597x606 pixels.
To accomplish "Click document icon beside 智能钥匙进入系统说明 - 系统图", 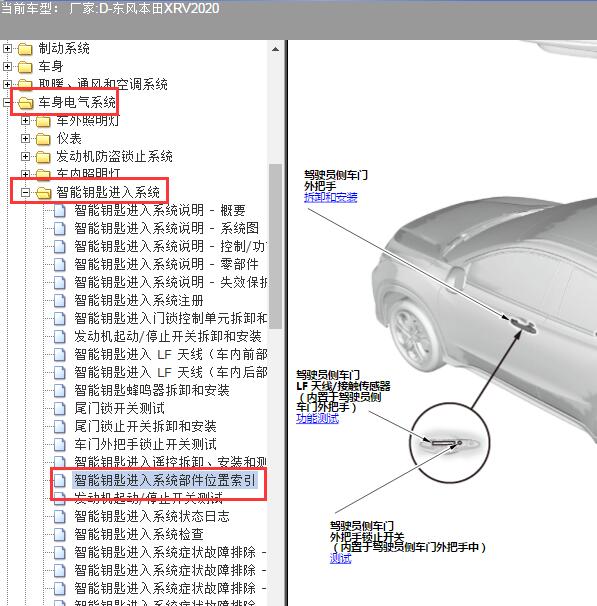I will [x=60, y=228].
